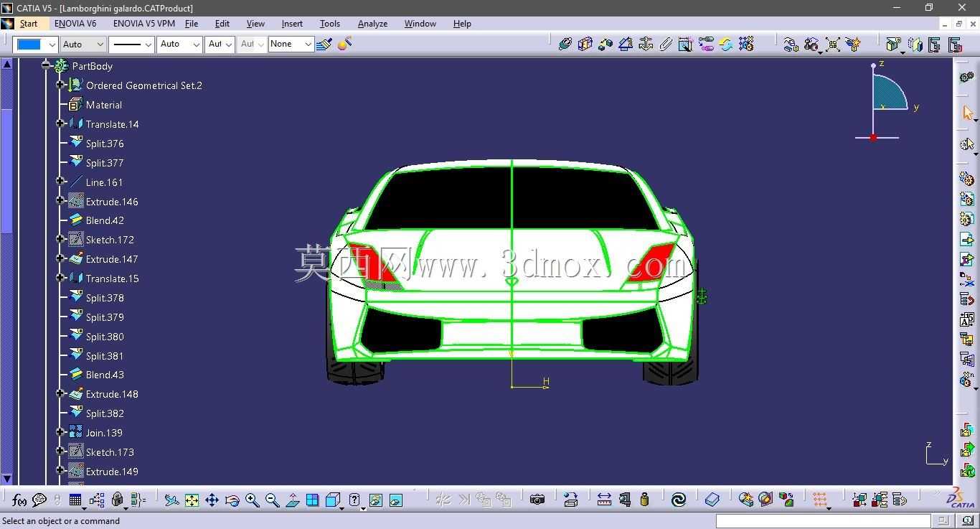Screen dimensions: 980x529
Task: Click the Explode icon in top toolbar
Action: 832,45
